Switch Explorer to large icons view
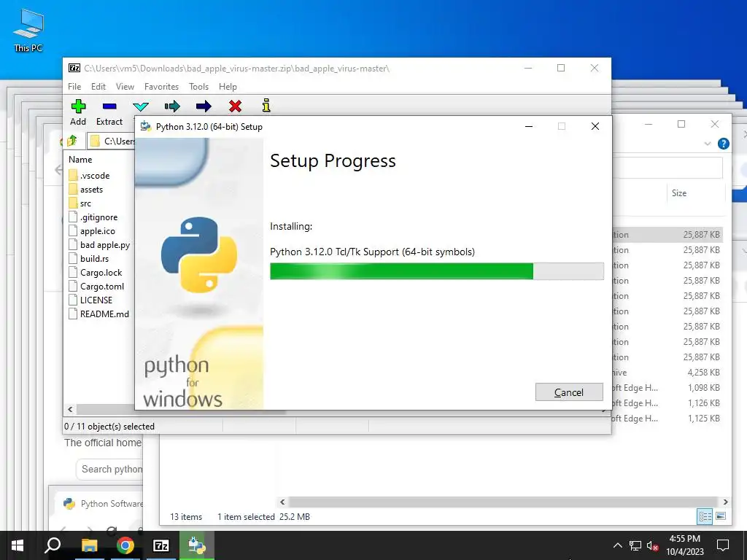Screen dimensions: 747x560 point(721,516)
